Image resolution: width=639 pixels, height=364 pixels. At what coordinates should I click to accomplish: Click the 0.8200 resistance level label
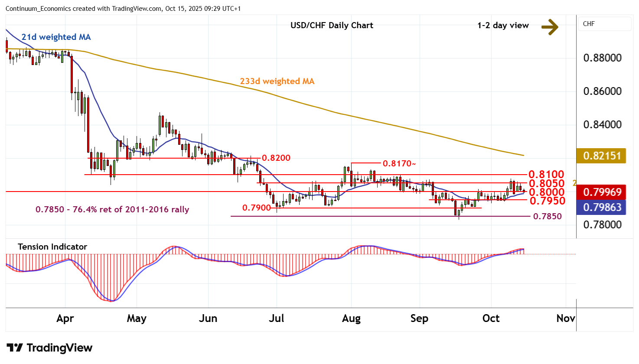(276, 158)
